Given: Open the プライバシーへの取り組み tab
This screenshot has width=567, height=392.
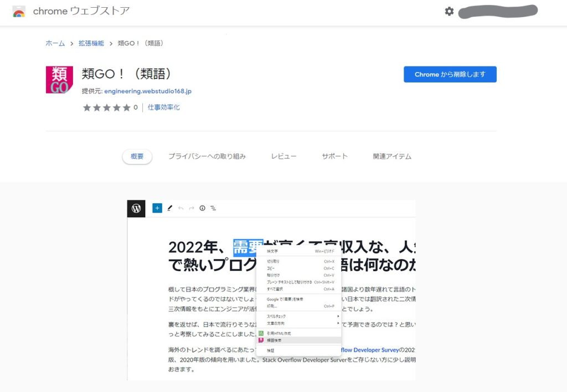Looking at the screenshot, I should tap(207, 156).
